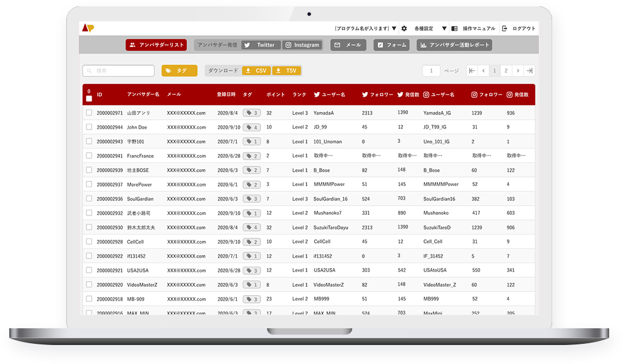623x364 pixels.
Task: Click tag badge for 山田アンリ row
Action: (x=251, y=113)
